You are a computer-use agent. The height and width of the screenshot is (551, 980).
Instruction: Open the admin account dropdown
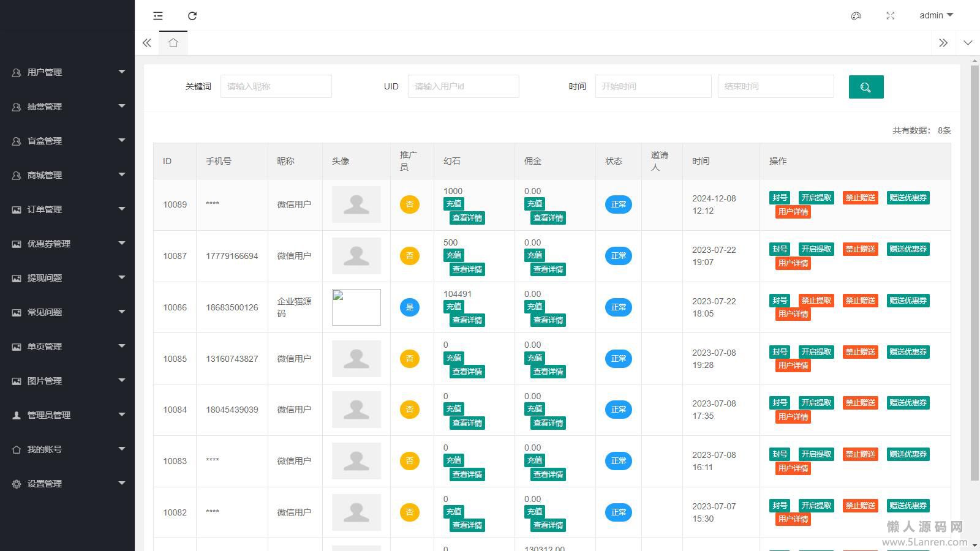point(935,15)
